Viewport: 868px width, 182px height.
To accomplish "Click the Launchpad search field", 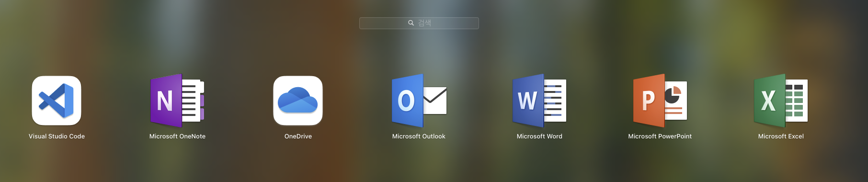I will pyautogui.click(x=419, y=23).
